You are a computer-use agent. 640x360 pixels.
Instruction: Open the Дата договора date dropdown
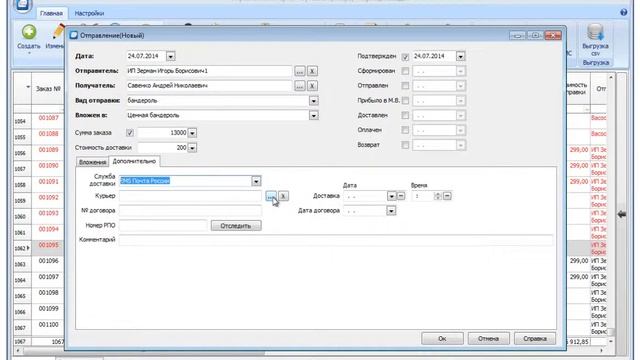(391, 211)
